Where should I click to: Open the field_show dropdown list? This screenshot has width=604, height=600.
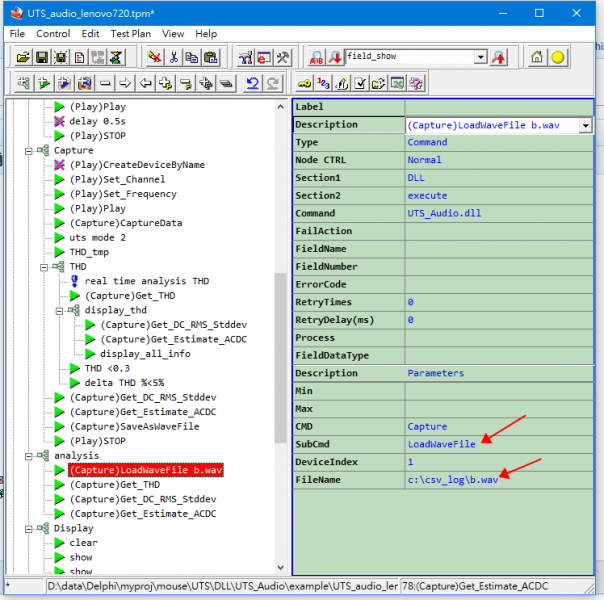pos(481,57)
